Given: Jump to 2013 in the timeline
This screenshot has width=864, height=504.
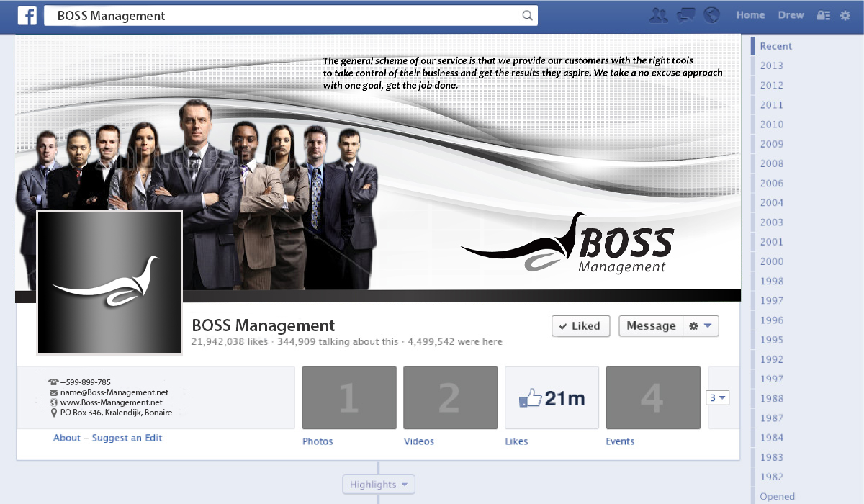Looking at the screenshot, I should pyautogui.click(x=772, y=66).
